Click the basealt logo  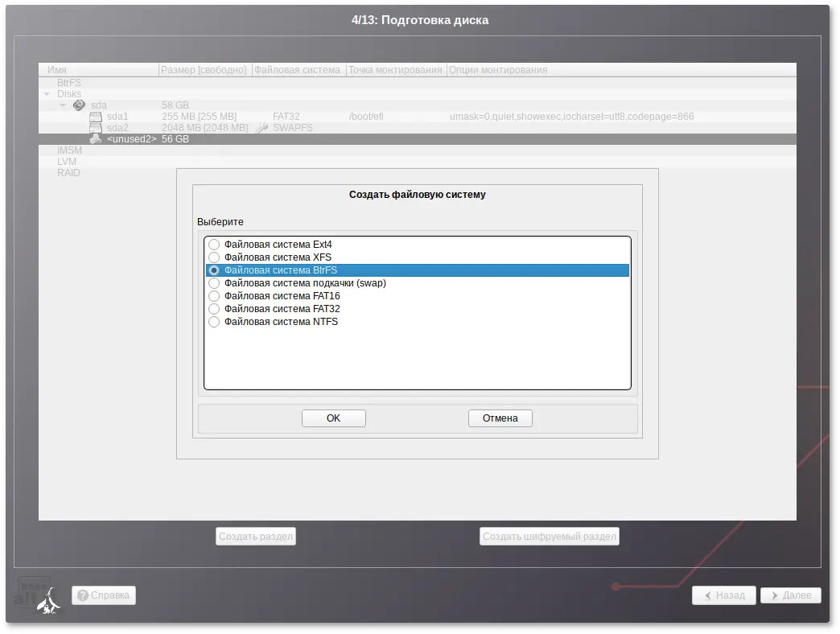[37, 595]
